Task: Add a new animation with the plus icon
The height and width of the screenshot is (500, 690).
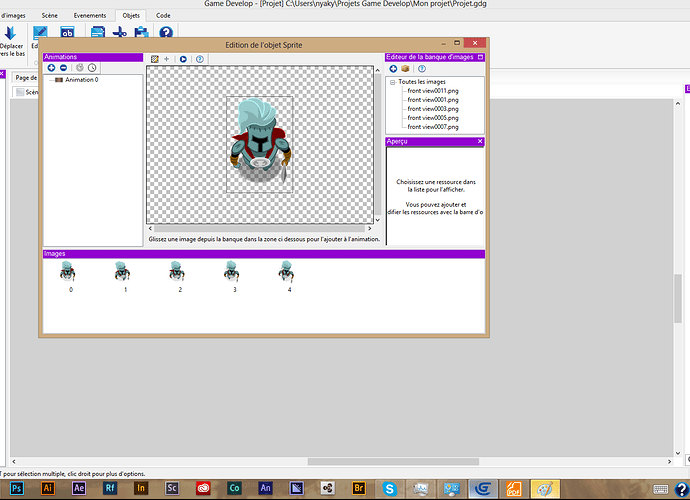Action: (x=51, y=68)
